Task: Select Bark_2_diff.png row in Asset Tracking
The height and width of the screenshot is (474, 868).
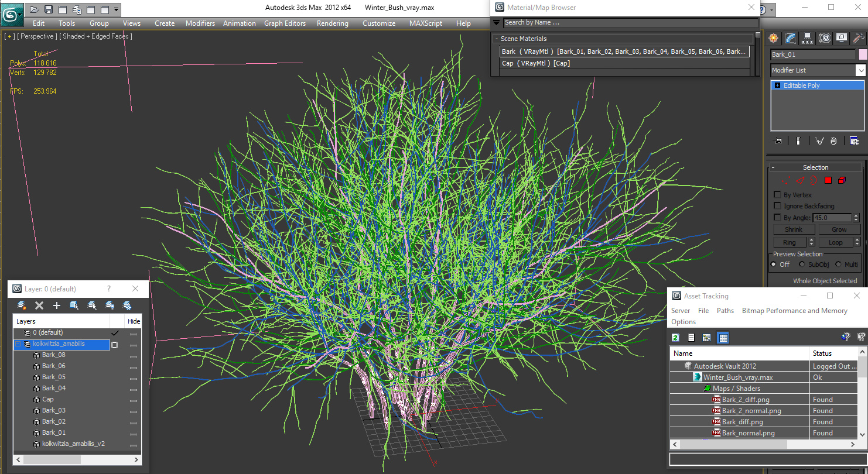Action: coord(764,400)
